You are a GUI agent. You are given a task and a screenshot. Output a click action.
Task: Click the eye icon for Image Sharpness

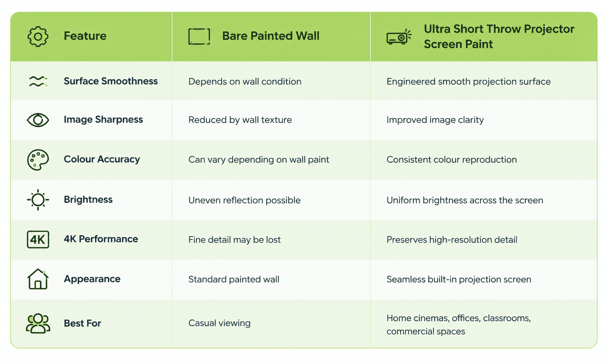click(x=38, y=120)
